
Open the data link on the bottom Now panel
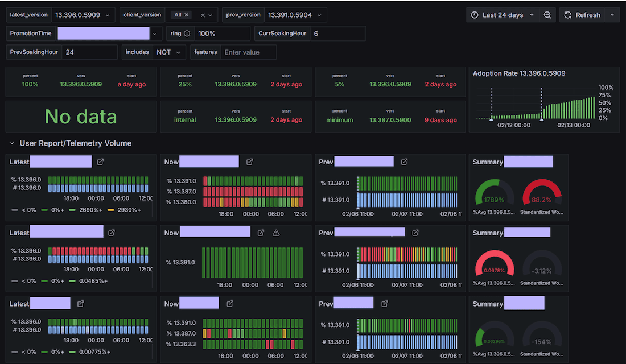coord(229,303)
